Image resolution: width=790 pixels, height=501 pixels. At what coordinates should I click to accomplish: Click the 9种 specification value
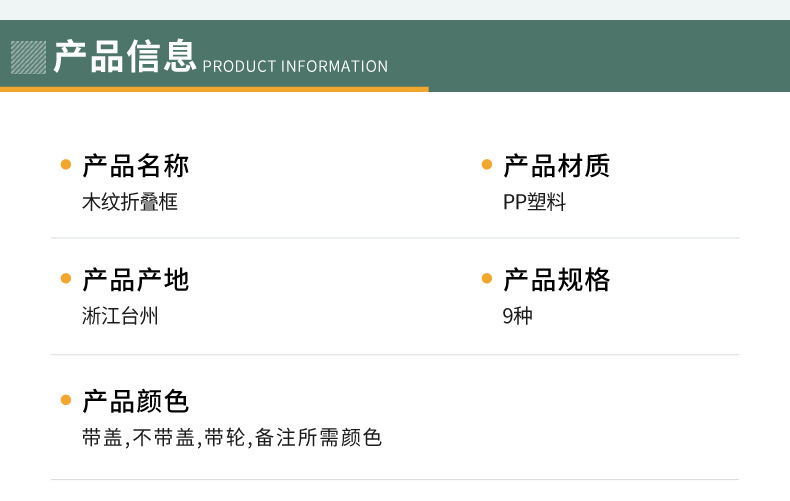(517, 317)
